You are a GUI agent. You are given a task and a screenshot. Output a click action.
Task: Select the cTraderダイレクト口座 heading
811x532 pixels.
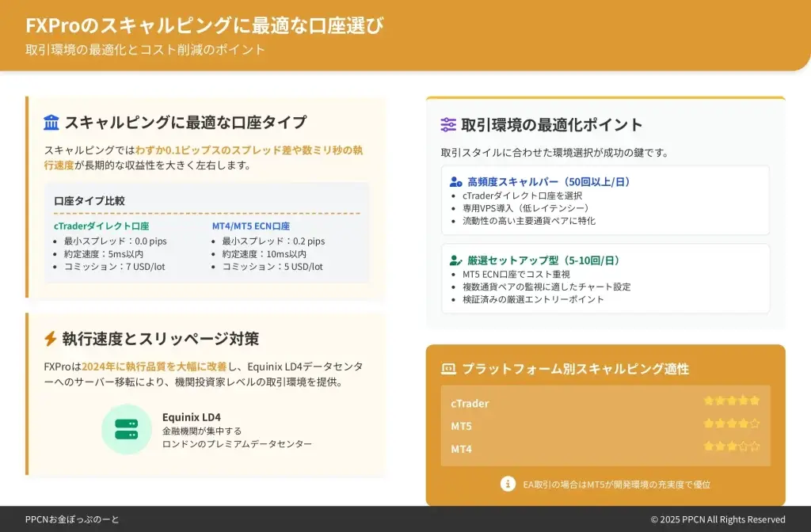(101, 226)
